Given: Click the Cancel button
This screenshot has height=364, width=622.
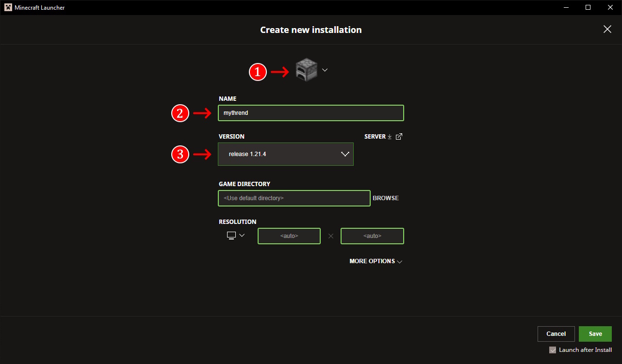Looking at the screenshot, I should 556,334.
